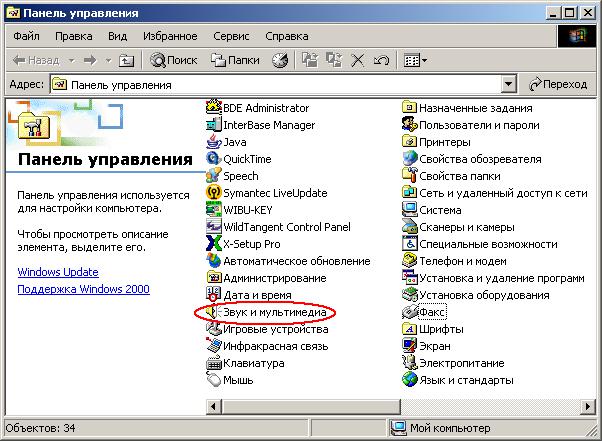Expand the address bar dropdown arrow
The width and height of the screenshot is (602, 441).
tap(508, 84)
